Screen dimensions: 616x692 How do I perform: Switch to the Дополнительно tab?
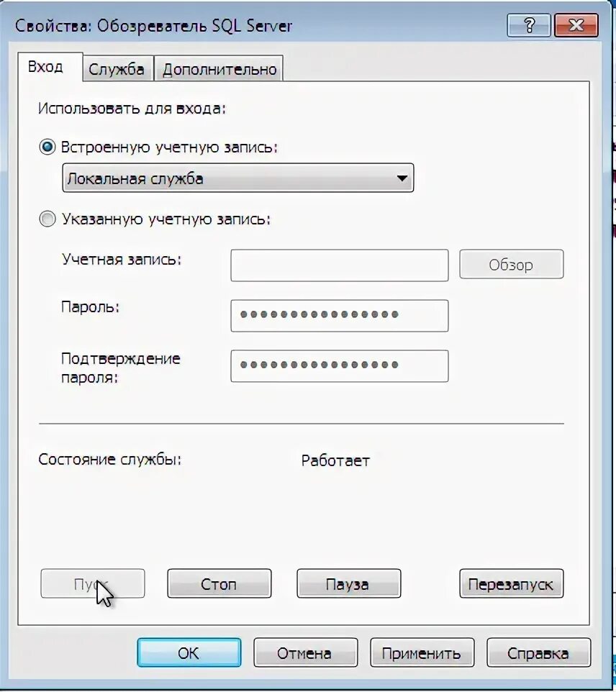219,69
